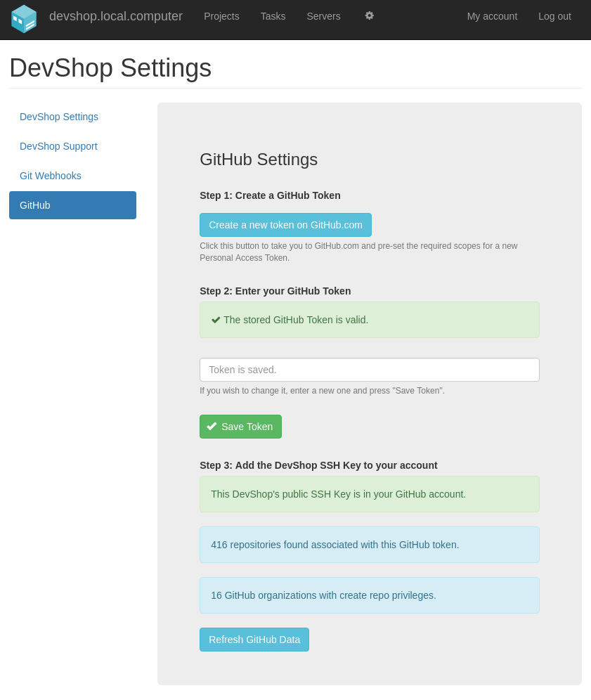Image resolution: width=591 pixels, height=700 pixels.
Task: Click the help text below the token field
Action: click(x=323, y=391)
